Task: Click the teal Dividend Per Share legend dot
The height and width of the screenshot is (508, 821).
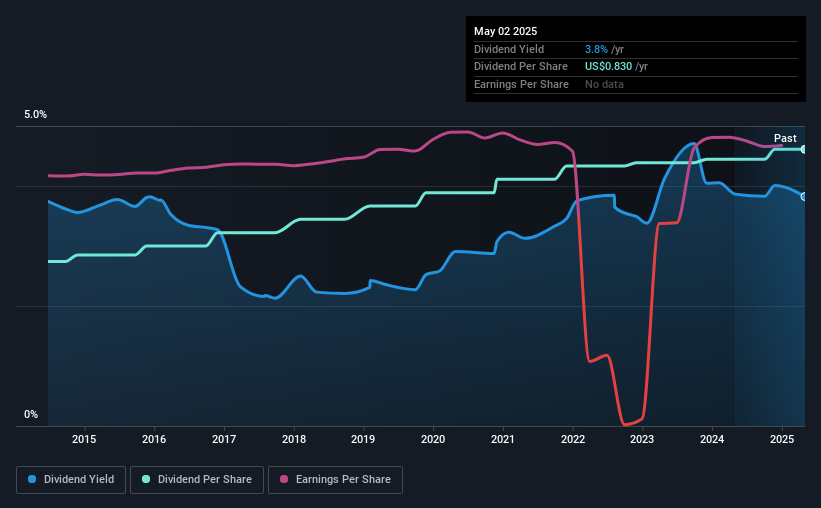Action: pyautogui.click(x=146, y=479)
